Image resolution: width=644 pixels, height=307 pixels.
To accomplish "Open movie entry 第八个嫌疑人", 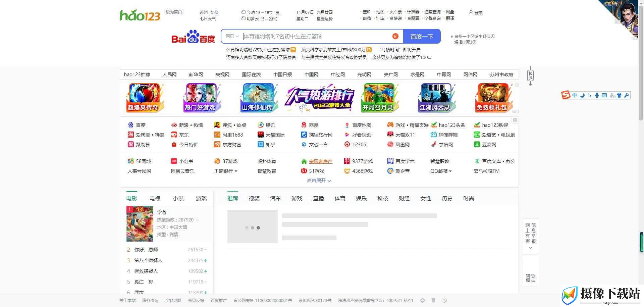I will [148, 260].
